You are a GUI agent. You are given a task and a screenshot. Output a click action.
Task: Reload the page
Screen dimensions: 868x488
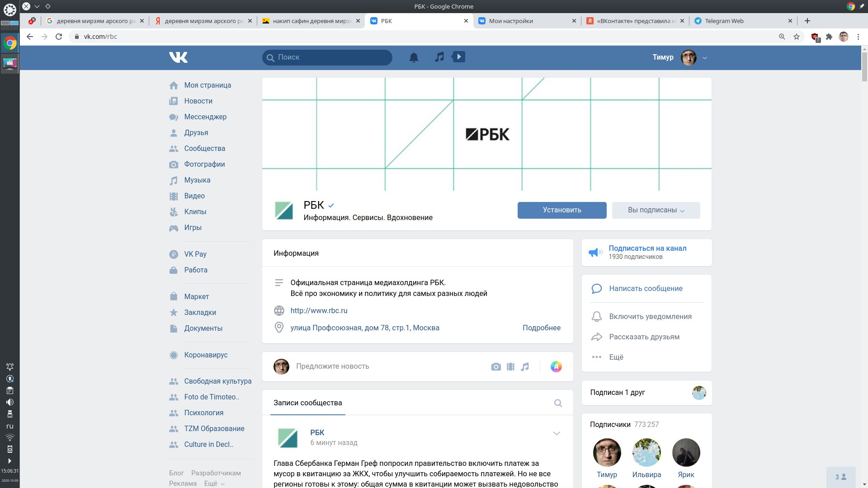(59, 37)
